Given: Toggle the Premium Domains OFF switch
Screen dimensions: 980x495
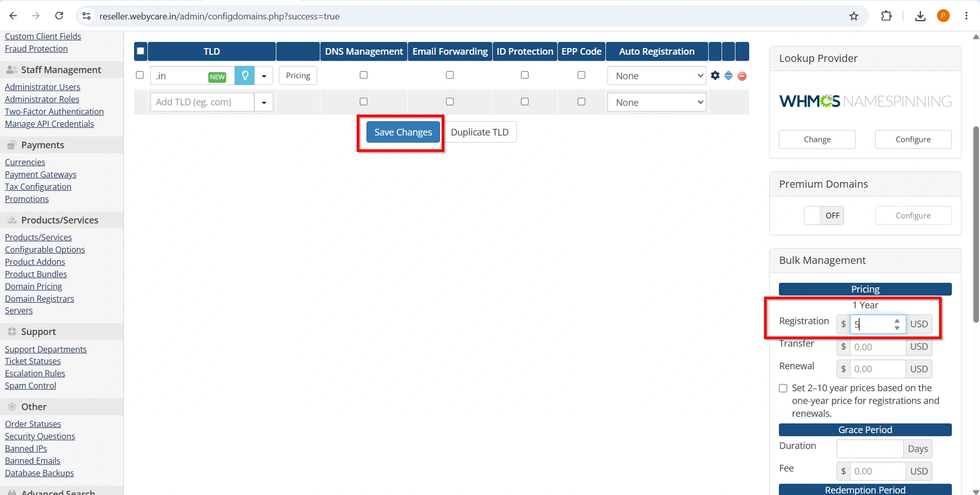Looking at the screenshot, I should tap(824, 215).
